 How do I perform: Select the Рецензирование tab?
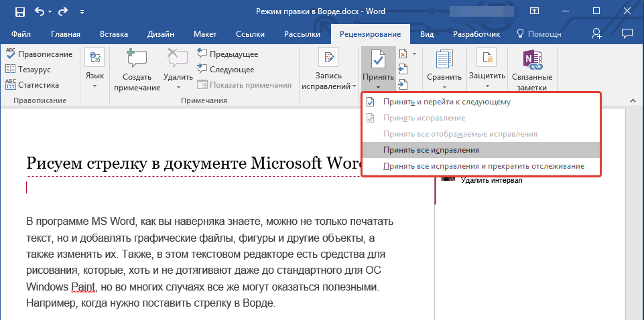coord(371,34)
